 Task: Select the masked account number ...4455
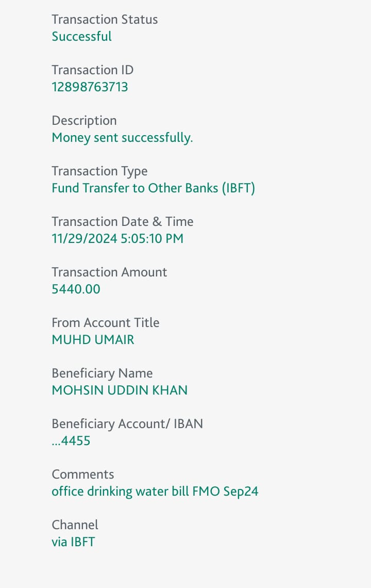pos(71,441)
